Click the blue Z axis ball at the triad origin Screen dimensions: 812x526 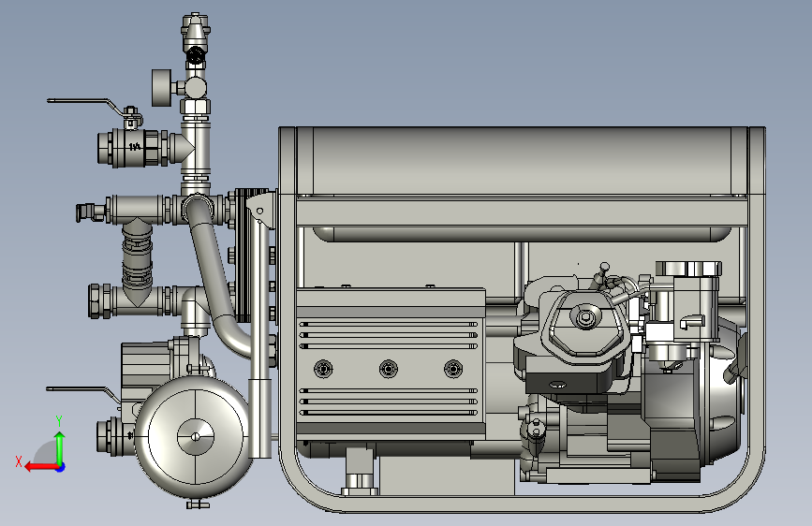point(61,467)
